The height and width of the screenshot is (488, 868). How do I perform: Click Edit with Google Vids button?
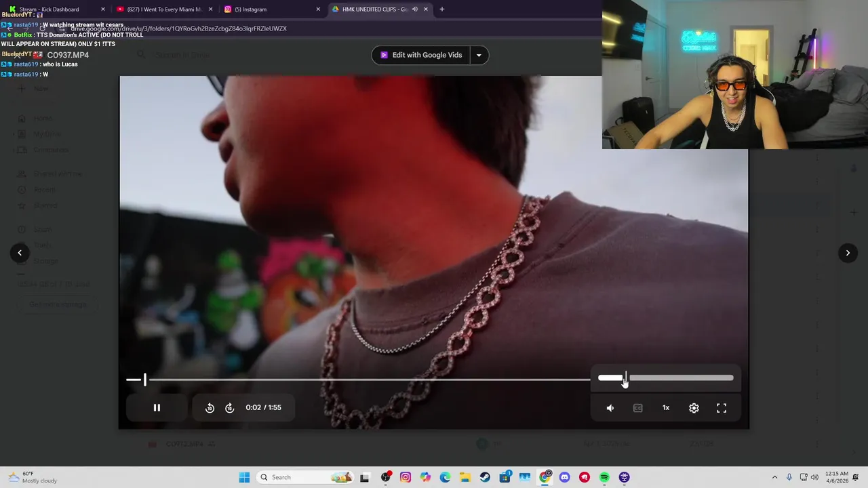420,55
